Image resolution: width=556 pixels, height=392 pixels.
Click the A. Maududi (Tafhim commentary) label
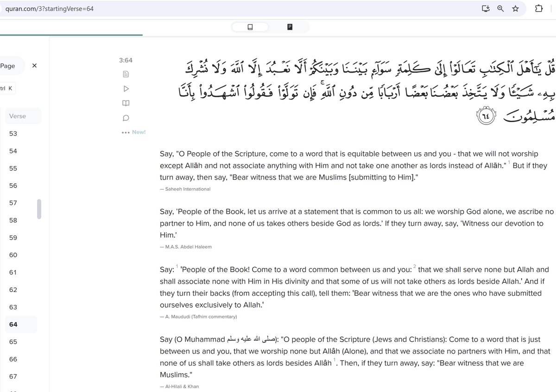click(201, 317)
